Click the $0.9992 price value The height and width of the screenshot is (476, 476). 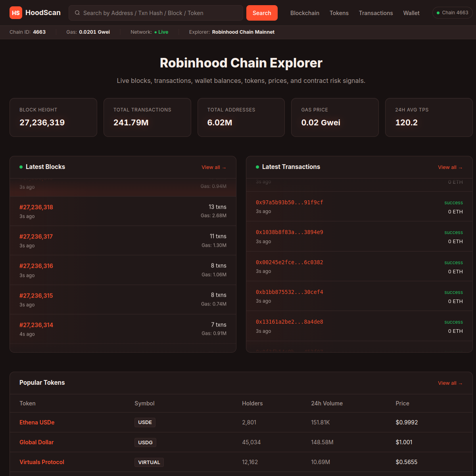407,422
